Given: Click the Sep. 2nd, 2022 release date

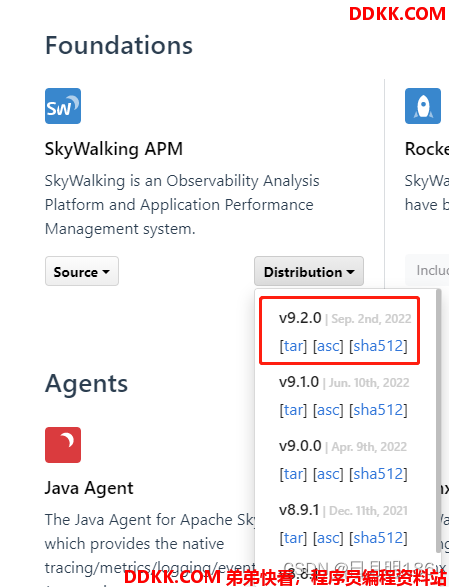Looking at the screenshot, I should [x=371, y=319].
